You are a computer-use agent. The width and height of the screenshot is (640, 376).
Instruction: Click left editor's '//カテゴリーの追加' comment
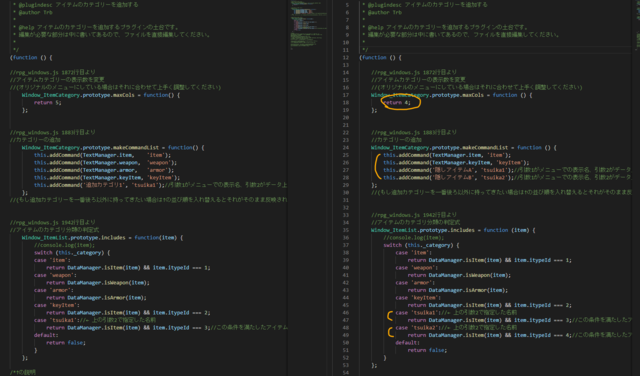pyautogui.click(x=34, y=140)
